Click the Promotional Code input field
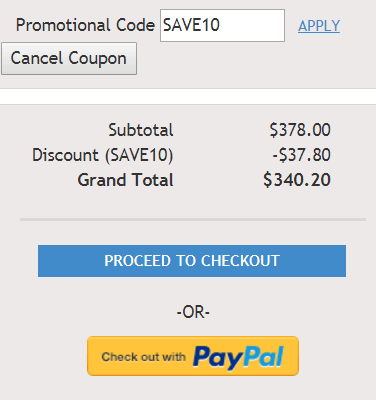 tap(222, 25)
